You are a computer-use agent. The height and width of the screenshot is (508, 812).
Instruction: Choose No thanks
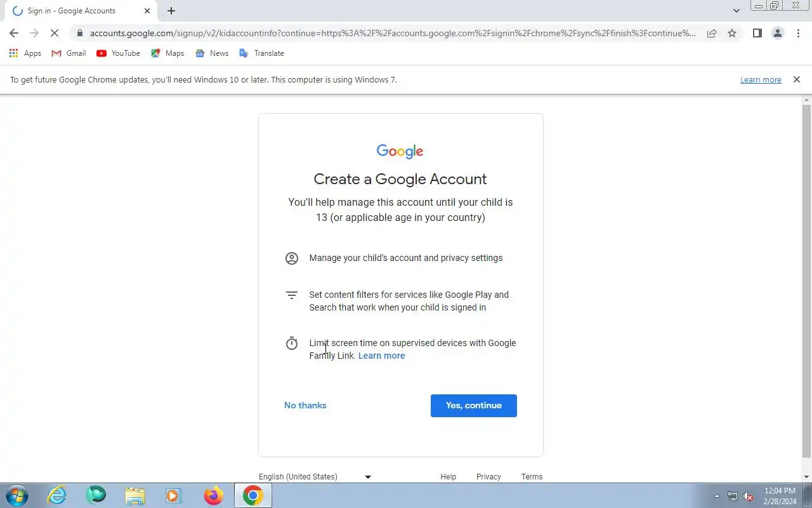pos(305,405)
